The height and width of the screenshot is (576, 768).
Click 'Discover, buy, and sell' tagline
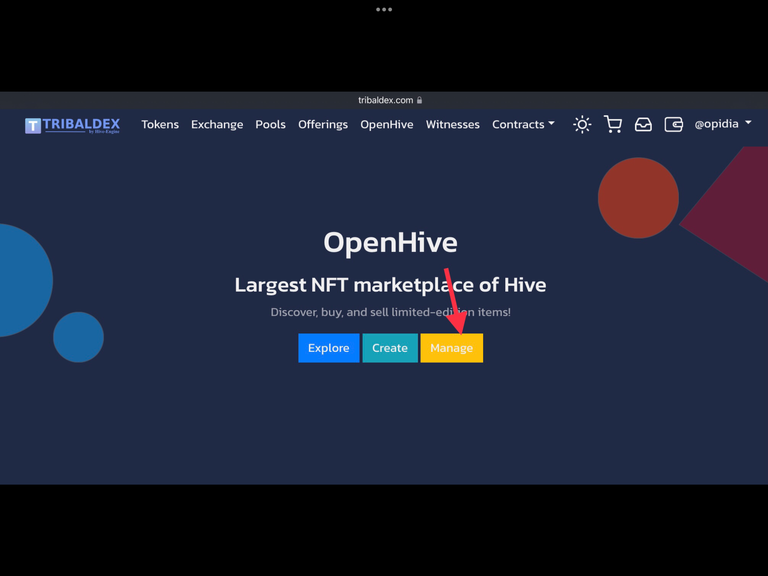click(x=390, y=312)
